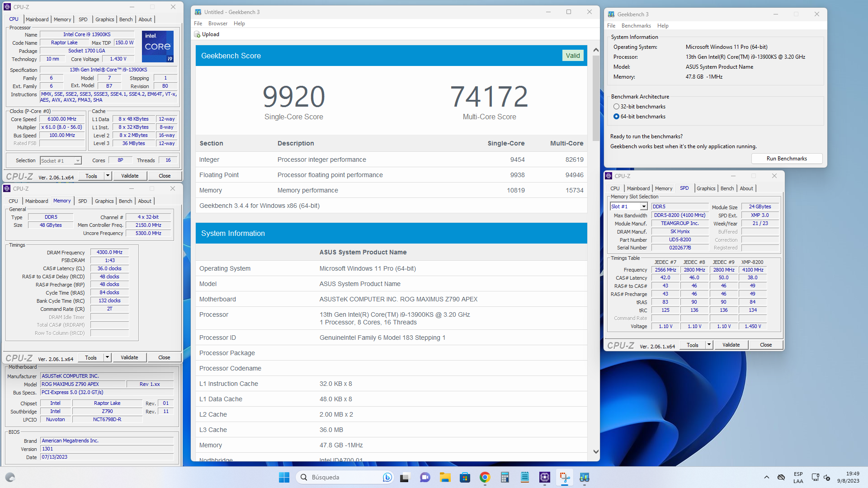Open Bing chat icon in search box
The image size is (868, 488).
pyautogui.click(x=387, y=477)
